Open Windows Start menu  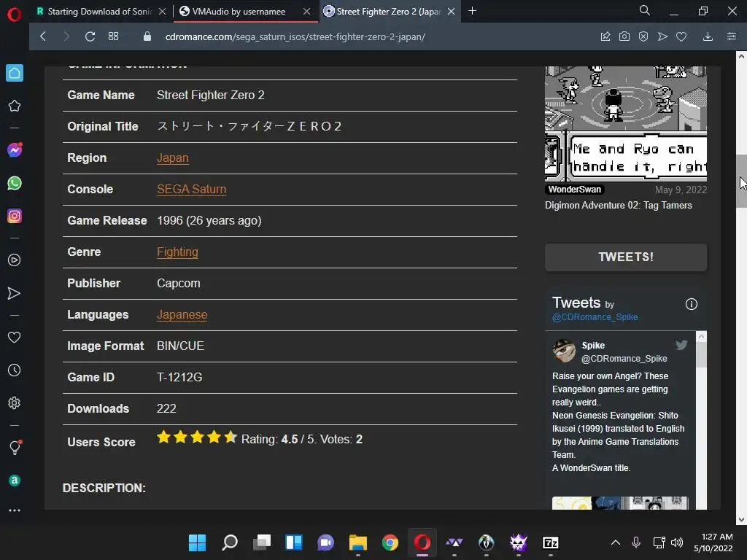click(x=197, y=542)
